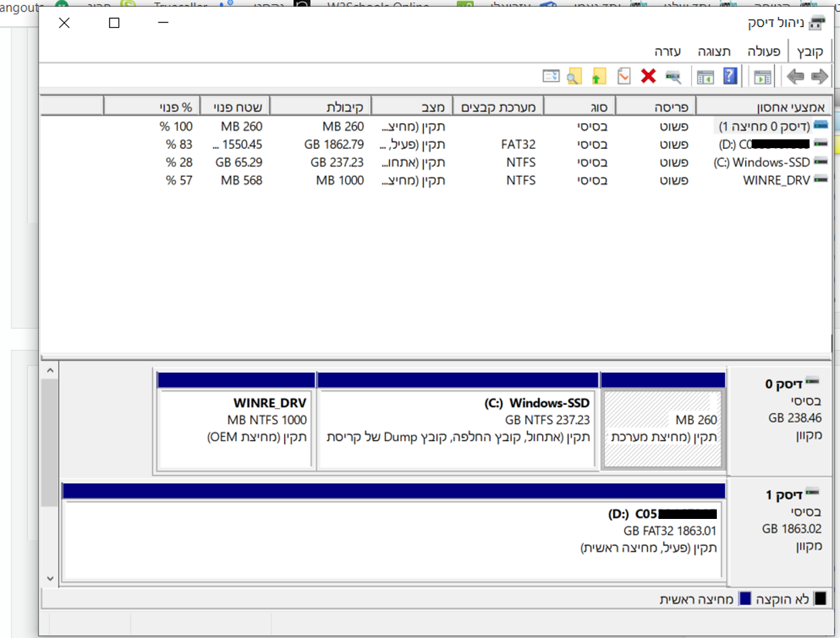Sort by the שטח פנוי column header
The width and height of the screenshot is (840, 638).
(235, 106)
